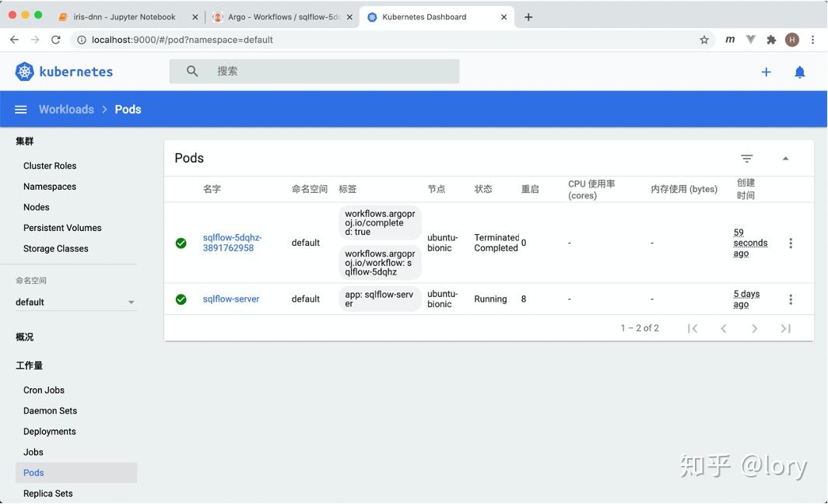Open the Pods list filter icon
This screenshot has width=828, height=504.
746,158
